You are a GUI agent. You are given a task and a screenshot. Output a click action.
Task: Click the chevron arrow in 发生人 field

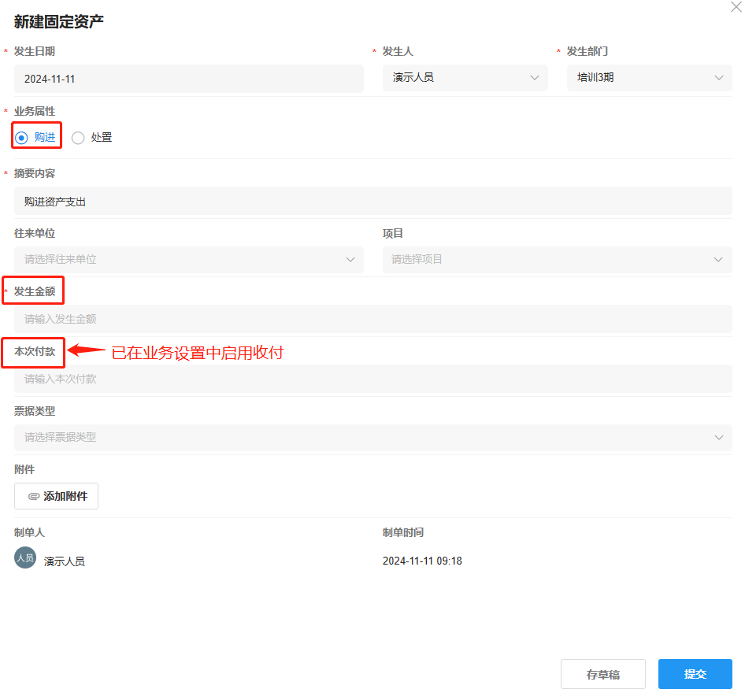(x=535, y=78)
